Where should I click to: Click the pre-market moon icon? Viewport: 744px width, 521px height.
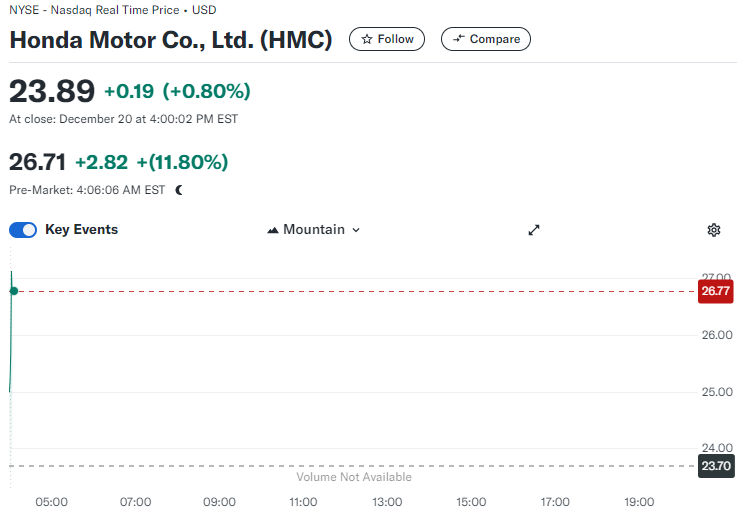pyautogui.click(x=179, y=190)
